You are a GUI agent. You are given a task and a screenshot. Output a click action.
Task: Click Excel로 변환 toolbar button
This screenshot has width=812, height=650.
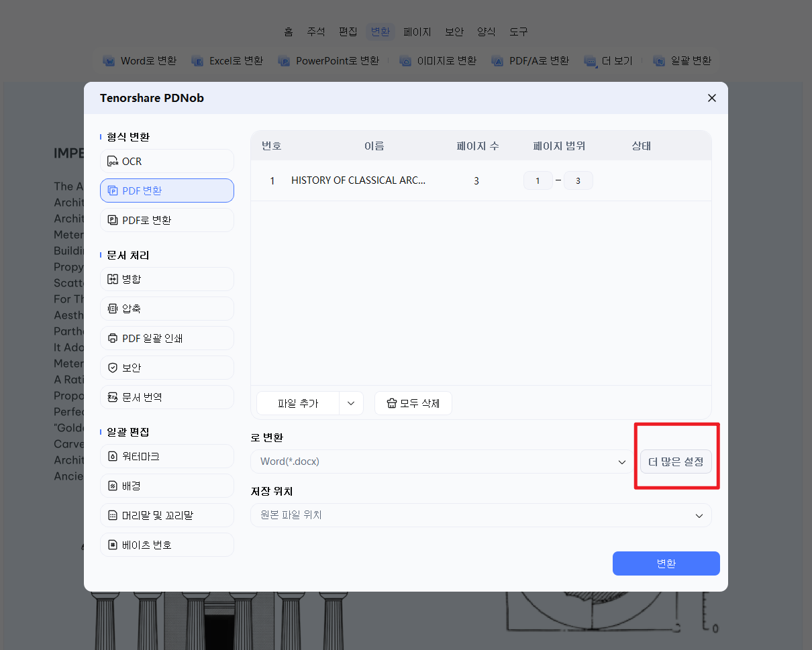click(x=227, y=61)
